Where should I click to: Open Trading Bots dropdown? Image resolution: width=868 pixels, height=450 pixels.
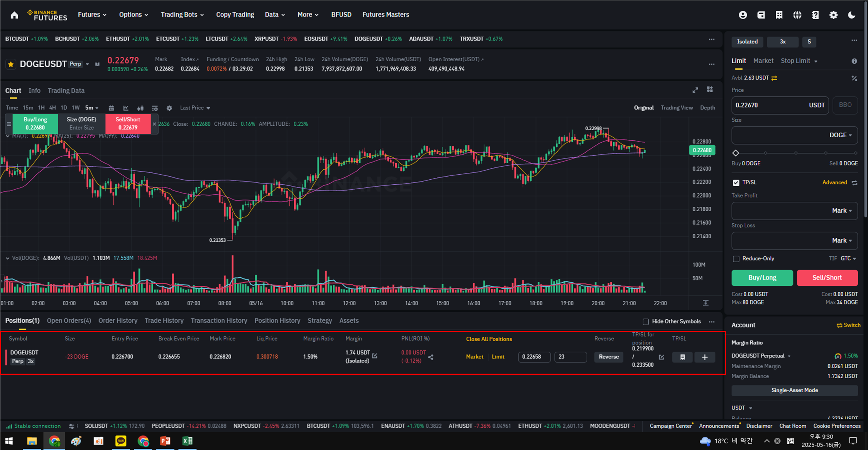[182, 15]
